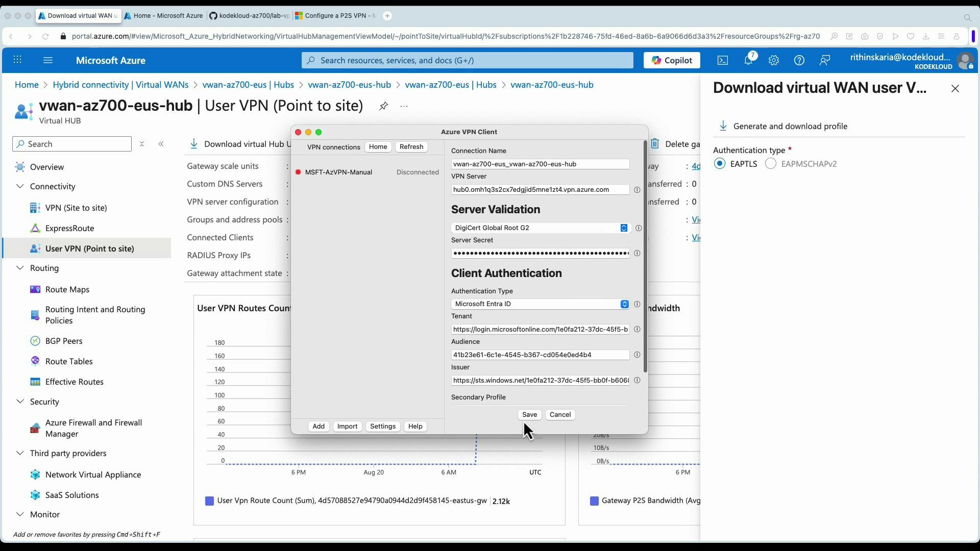Collapse the Routing section chevron
980x551 pixels.
pyautogui.click(x=19, y=268)
